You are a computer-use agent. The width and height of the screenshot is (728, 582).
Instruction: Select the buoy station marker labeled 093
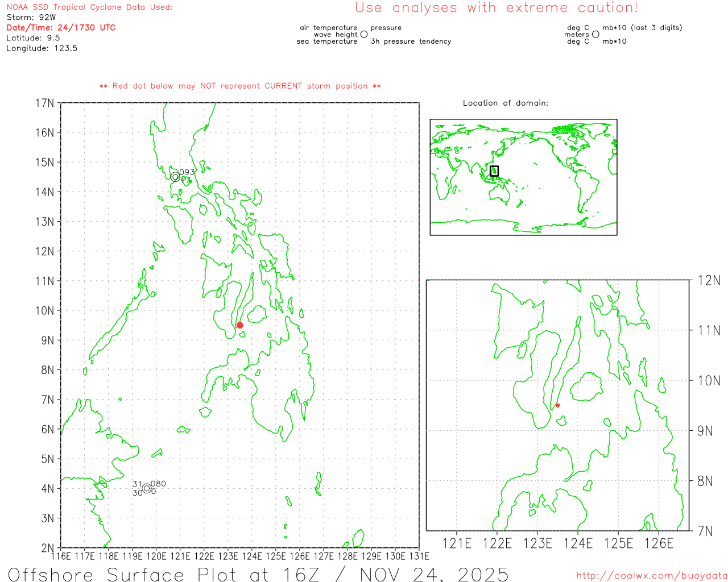coord(176,177)
